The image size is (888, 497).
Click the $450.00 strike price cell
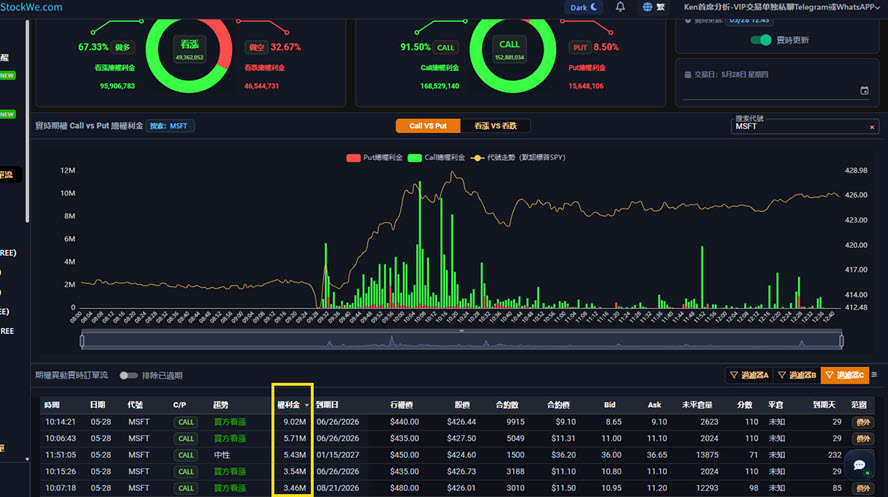click(x=404, y=455)
